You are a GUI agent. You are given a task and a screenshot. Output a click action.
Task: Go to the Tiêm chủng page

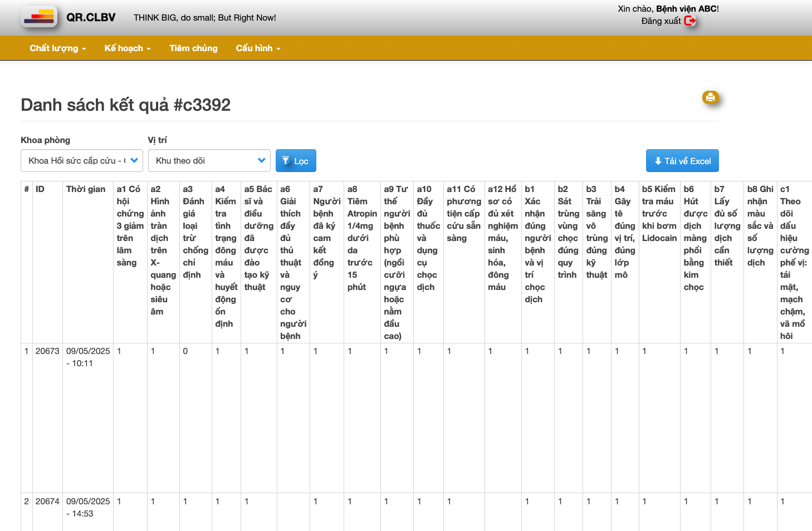click(193, 48)
